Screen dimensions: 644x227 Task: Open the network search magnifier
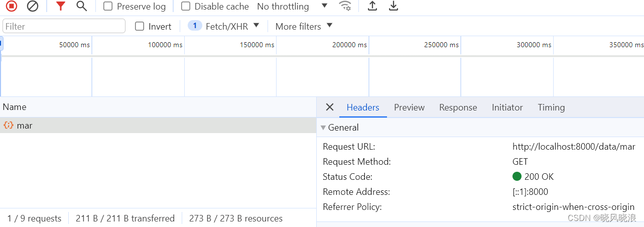(x=81, y=6)
